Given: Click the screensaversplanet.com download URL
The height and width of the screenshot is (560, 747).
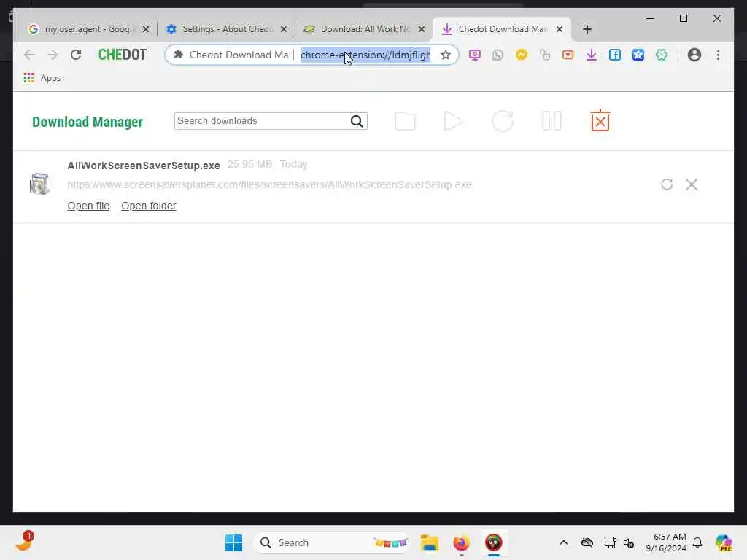Looking at the screenshot, I should 270,184.
